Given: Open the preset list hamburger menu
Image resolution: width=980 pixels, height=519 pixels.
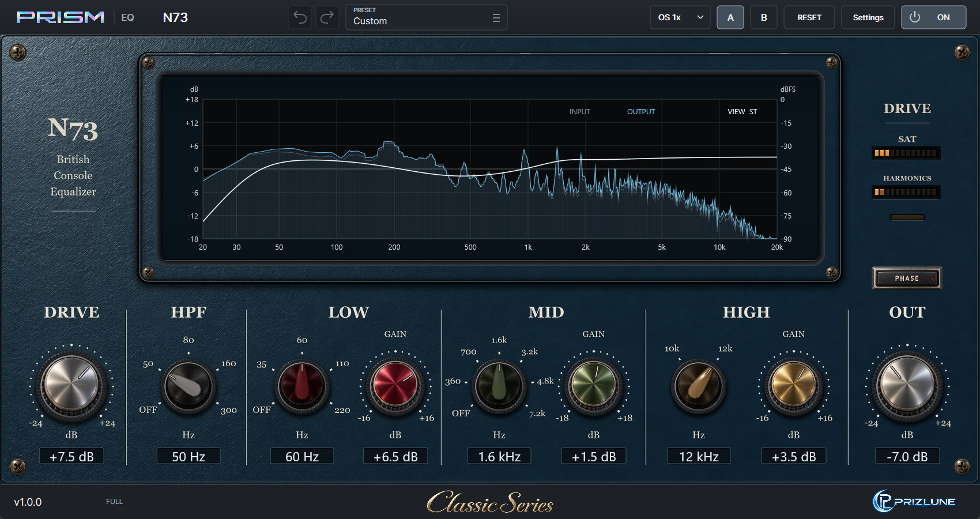Looking at the screenshot, I should point(496,18).
